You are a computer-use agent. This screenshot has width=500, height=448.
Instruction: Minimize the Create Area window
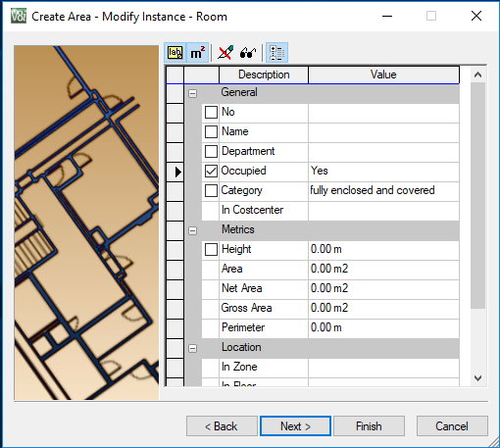click(x=387, y=16)
